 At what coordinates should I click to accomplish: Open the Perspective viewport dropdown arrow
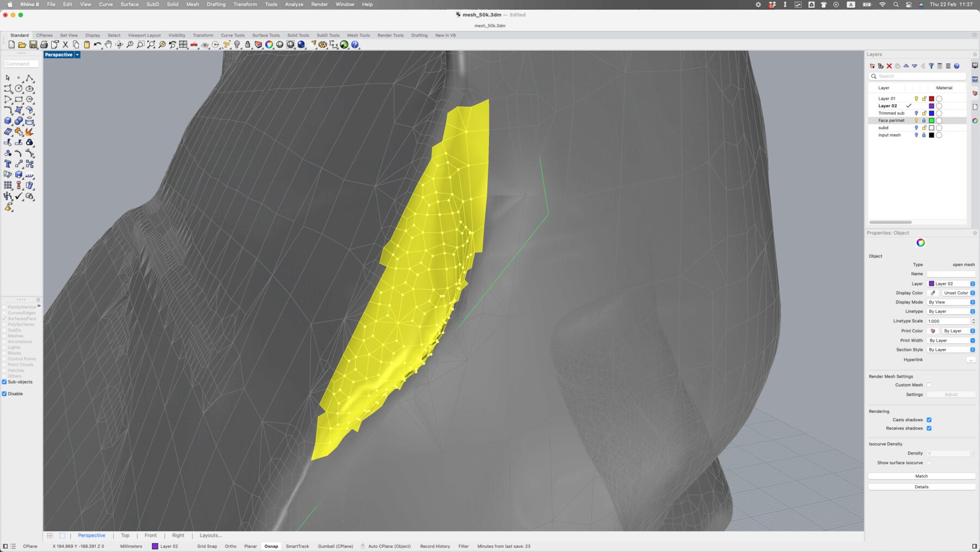(77, 54)
